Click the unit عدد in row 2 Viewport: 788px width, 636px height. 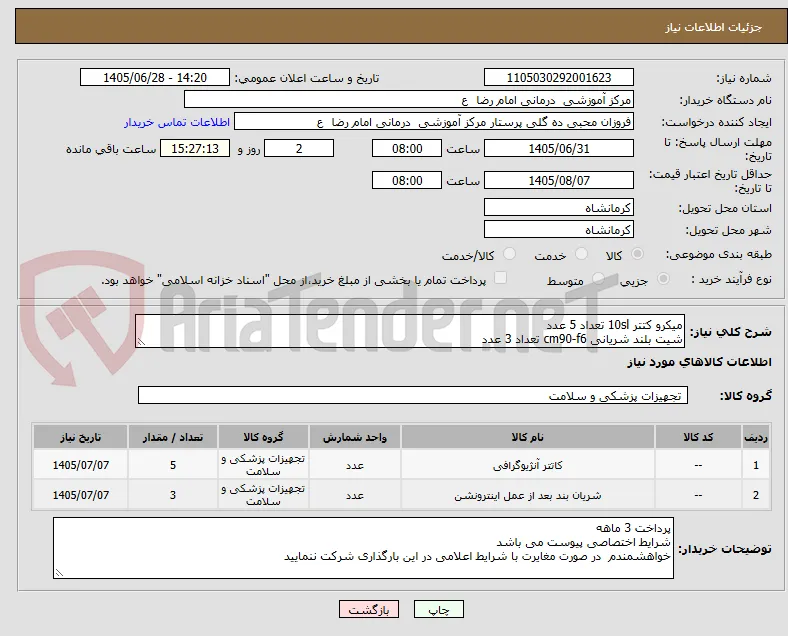click(355, 495)
